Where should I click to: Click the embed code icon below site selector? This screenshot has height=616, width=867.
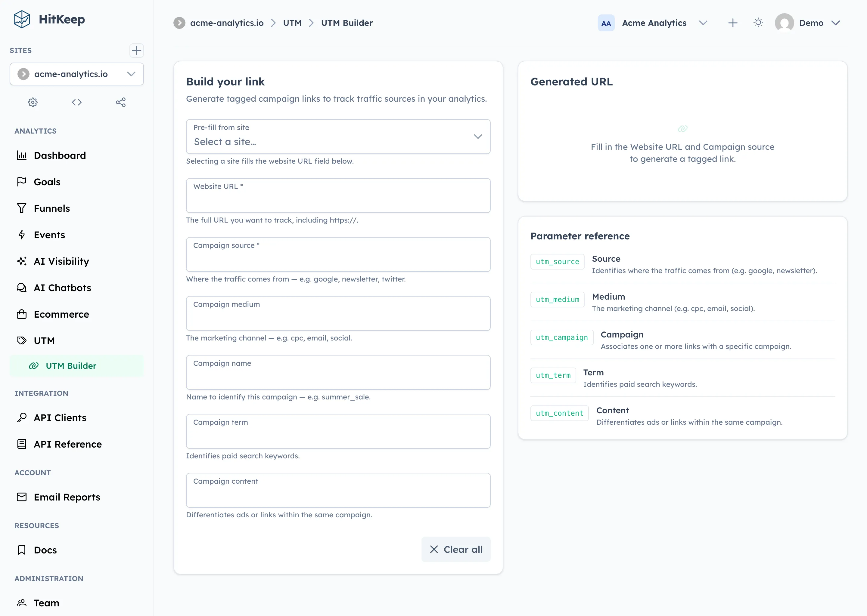click(76, 102)
